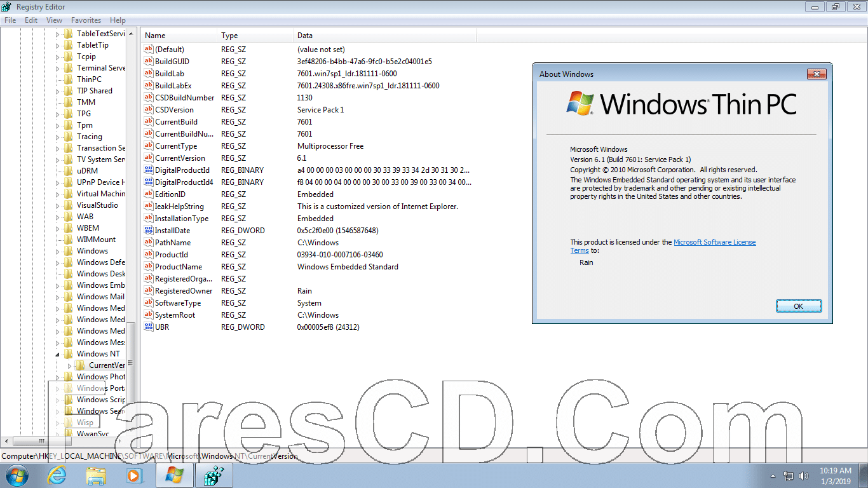Click the Tcpip folder icon
The height and width of the screenshot is (488, 868).
69,57
